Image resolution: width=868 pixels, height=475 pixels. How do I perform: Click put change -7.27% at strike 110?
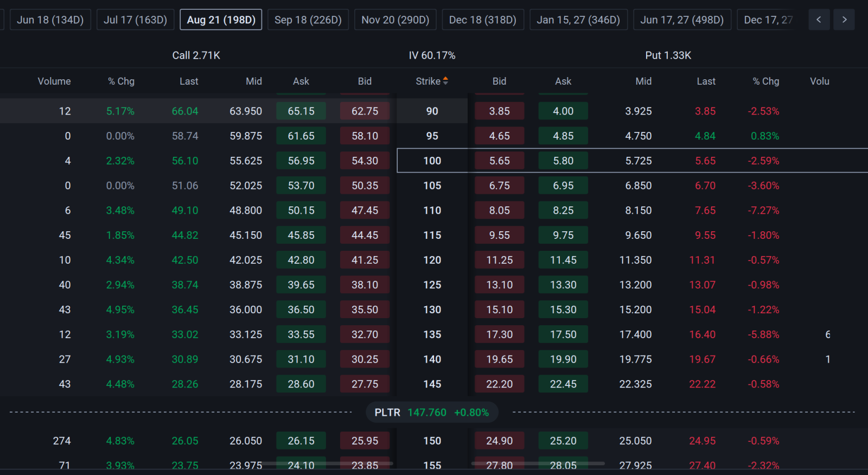click(763, 210)
